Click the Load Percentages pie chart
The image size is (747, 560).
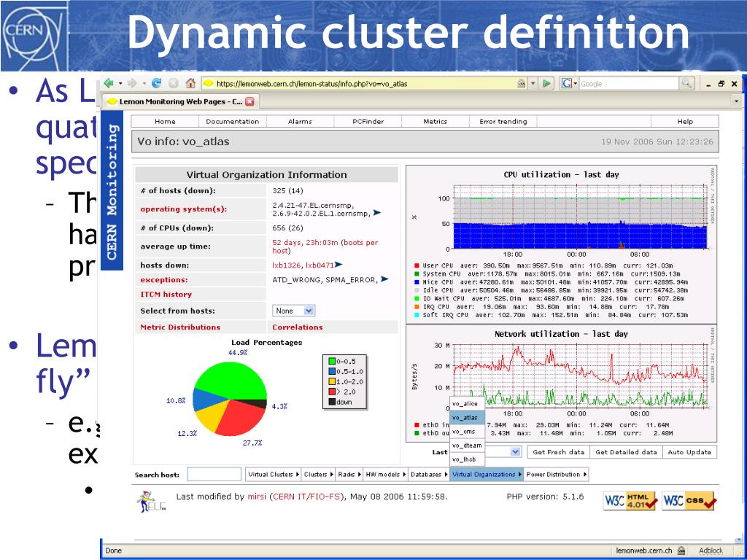230,400
